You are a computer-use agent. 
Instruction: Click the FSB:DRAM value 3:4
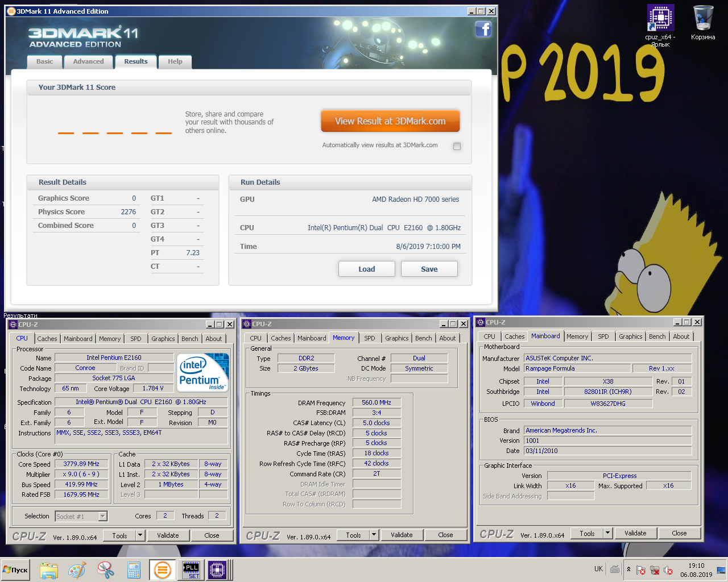[x=377, y=413]
